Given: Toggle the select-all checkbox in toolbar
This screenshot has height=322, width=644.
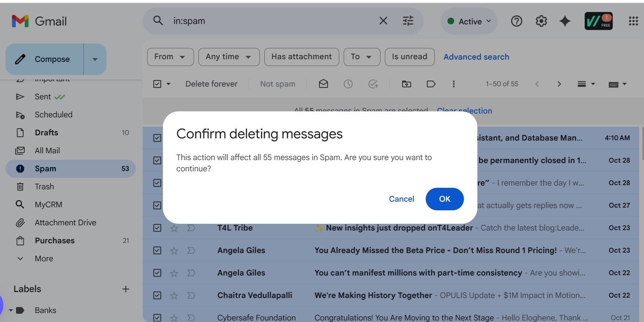Looking at the screenshot, I should point(157,84).
